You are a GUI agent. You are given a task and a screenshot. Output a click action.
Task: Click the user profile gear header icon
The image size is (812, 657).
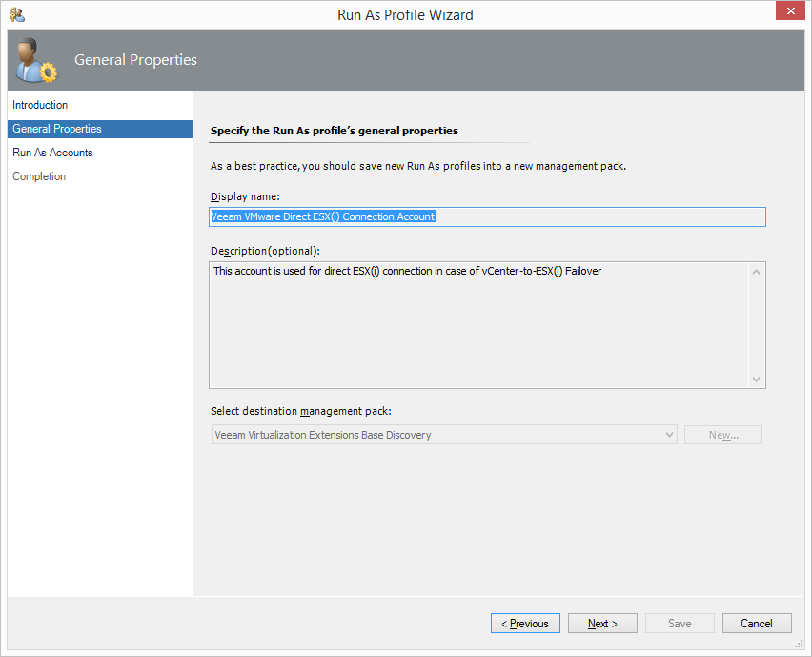click(x=36, y=60)
